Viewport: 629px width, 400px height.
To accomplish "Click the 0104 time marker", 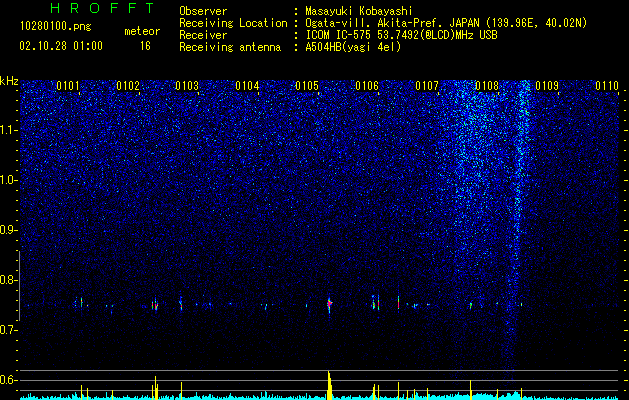I will [x=247, y=86].
